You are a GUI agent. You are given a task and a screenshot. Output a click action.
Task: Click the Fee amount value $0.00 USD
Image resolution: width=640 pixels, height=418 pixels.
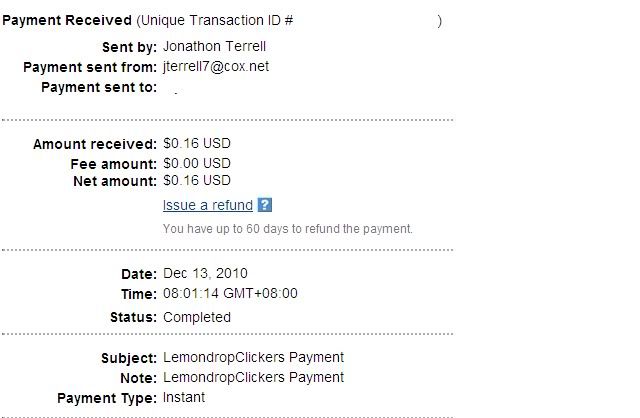pyautogui.click(x=197, y=163)
